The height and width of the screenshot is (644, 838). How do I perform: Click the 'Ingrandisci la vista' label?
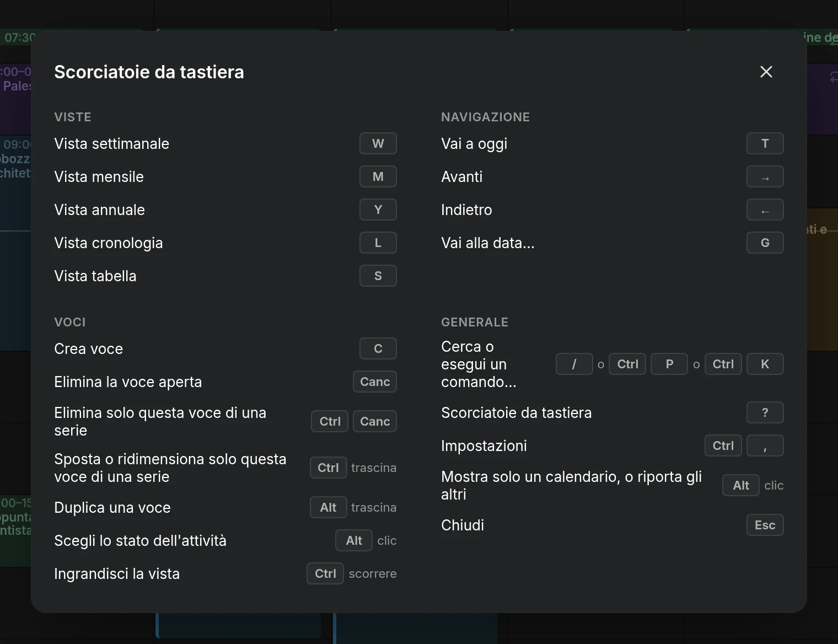pyautogui.click(x=117, y=573)
